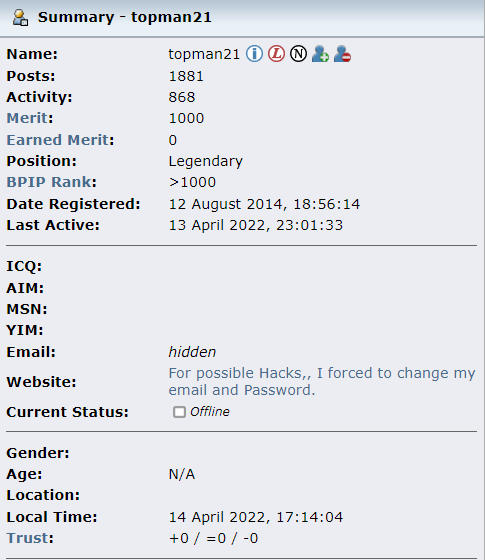The height and width of the screenshot is (560, 485).
Task: Click the Offline status indicator box
Action: point(179,412)
